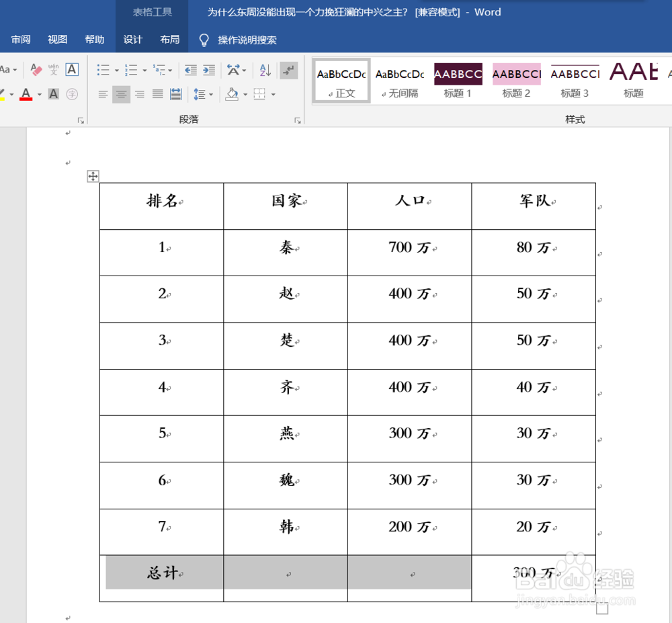Open the Font dialog launcher
This screenshot has width=672, height=623.
coord(81,120)
